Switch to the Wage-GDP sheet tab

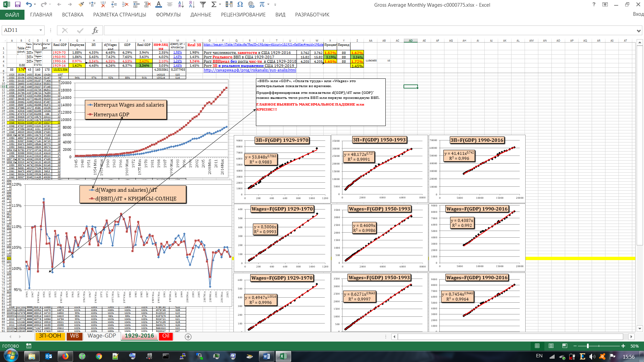coord(102,336)
